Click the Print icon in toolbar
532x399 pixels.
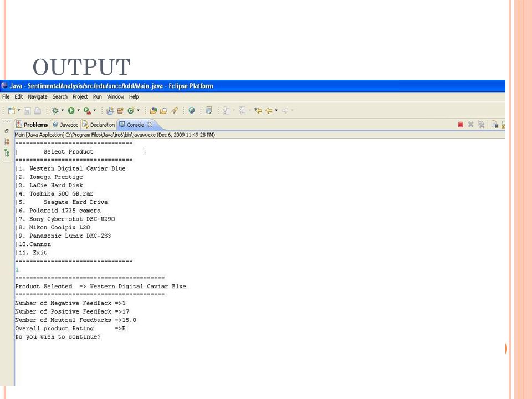click(x=38, y=111)
